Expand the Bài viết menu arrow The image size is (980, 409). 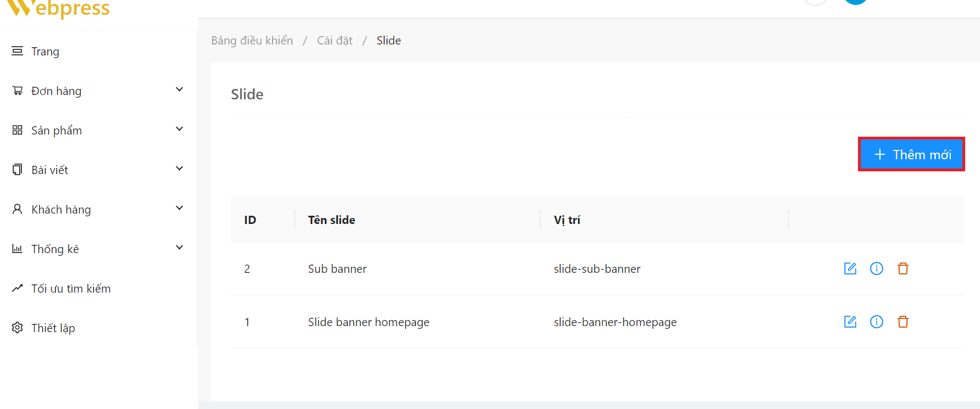coord(179,169)
